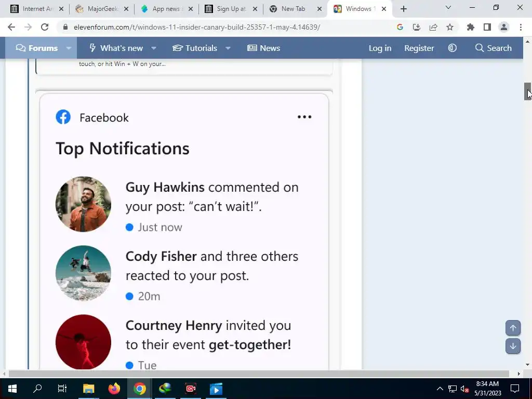Viewport: 532px width, 399px height.
Task: Open File Explorer from the taskbar
Action: [x=88, y=389]
